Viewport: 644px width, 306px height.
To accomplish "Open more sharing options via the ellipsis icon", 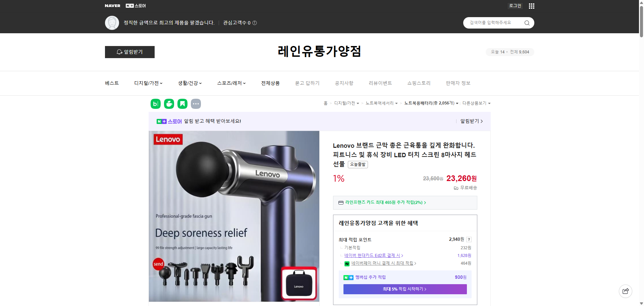I will coord(196,104).
